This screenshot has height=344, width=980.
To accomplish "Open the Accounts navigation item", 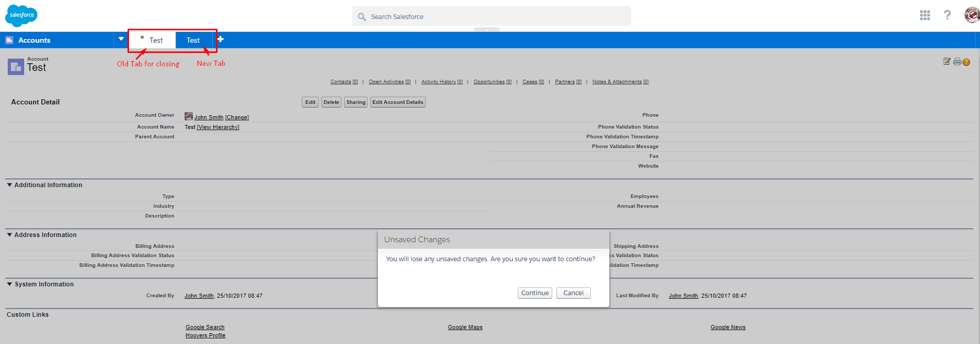I will [x=34, y=40].
